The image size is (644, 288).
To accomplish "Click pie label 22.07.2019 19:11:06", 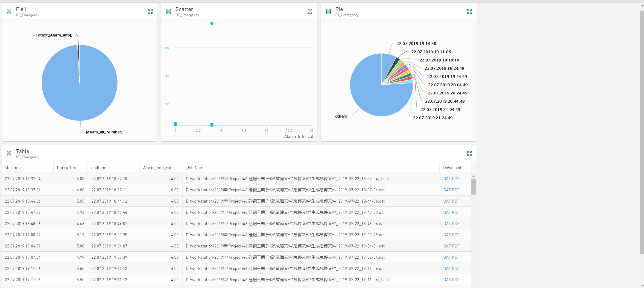I will 431,52.
